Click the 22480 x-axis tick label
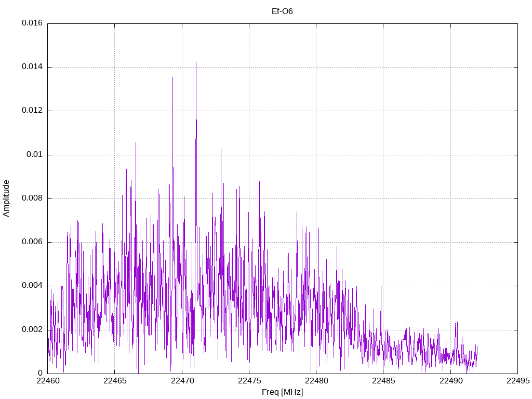 (x=316, y=381)
